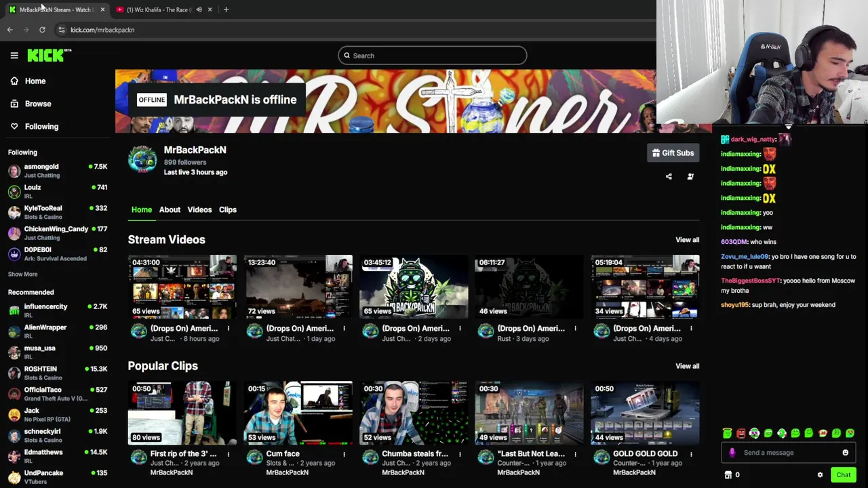Click username TheBiggestBossYT in chat

coord(751,281)
